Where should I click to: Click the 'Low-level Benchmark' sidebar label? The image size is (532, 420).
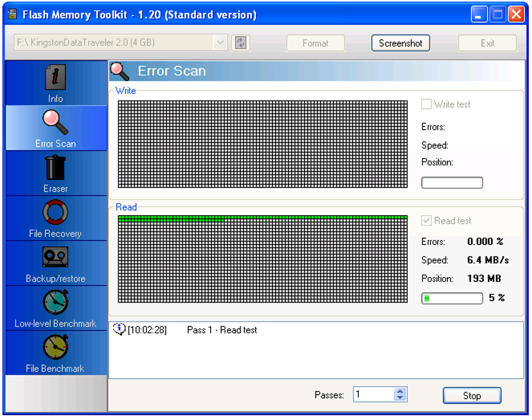pos(55,323)
